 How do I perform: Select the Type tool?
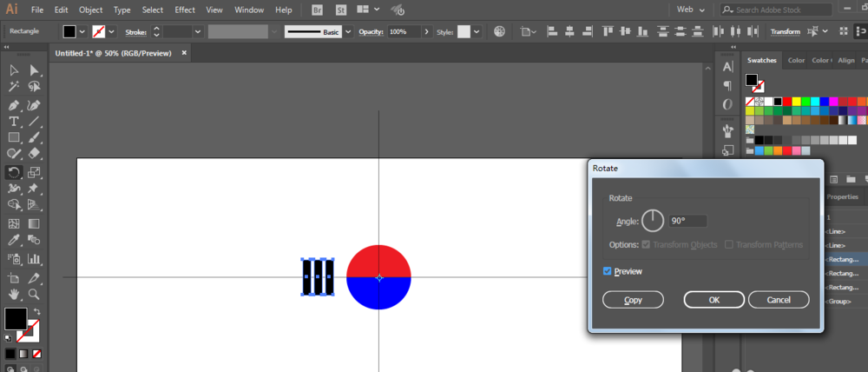click(x=14, y=122)
